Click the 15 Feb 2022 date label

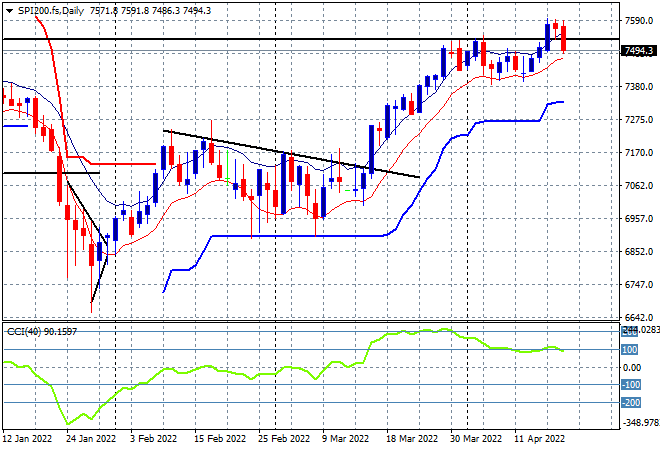tap(220, 439)
